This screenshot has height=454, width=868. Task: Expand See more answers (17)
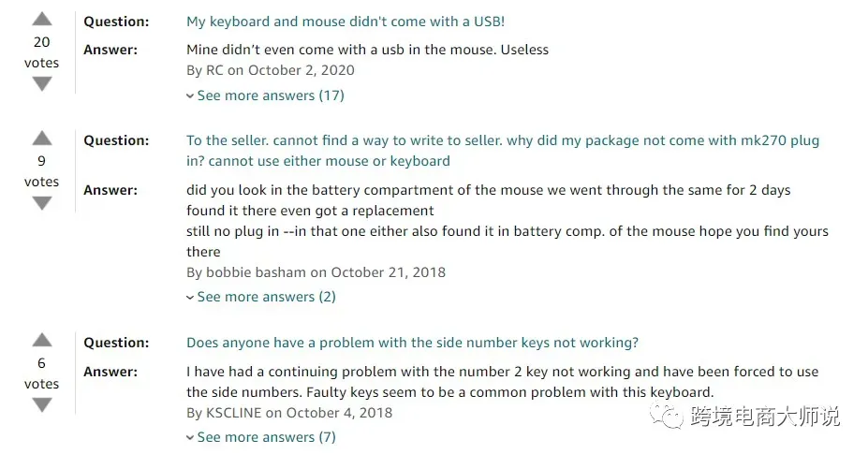point(265,95)
